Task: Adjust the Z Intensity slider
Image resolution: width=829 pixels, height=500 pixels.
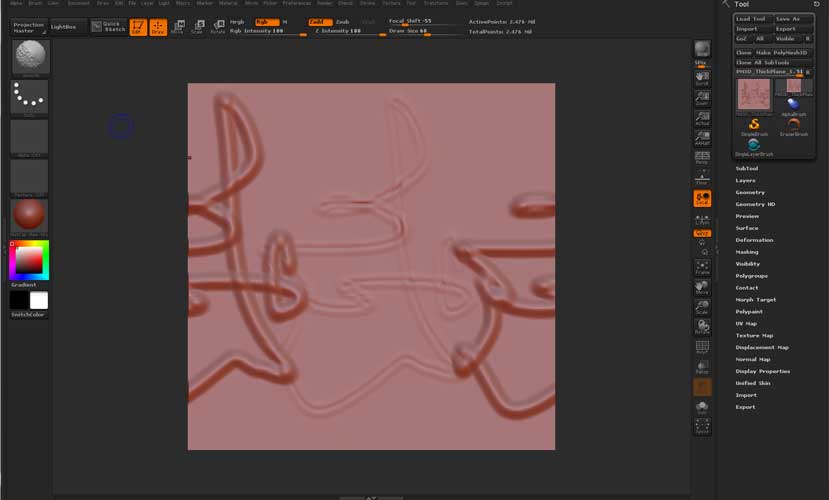Action: 347,32
